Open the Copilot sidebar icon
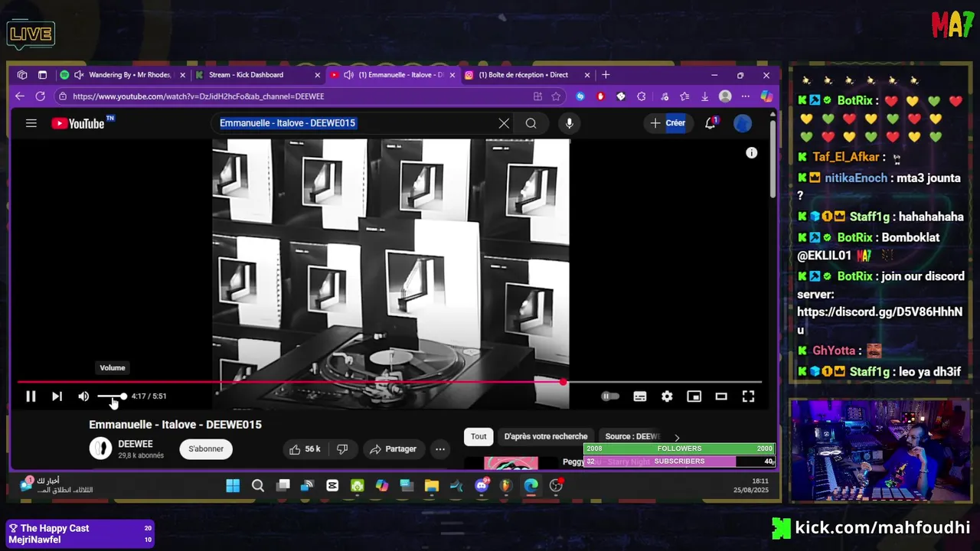The width and height of the screenshot is (980, 551). pos(766,96)
